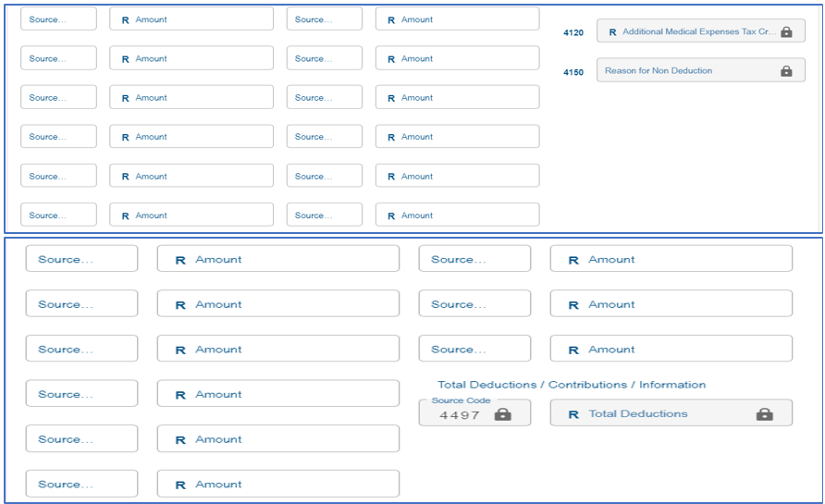
Task: Click the 4120 code label
Action: coord(573,32)
